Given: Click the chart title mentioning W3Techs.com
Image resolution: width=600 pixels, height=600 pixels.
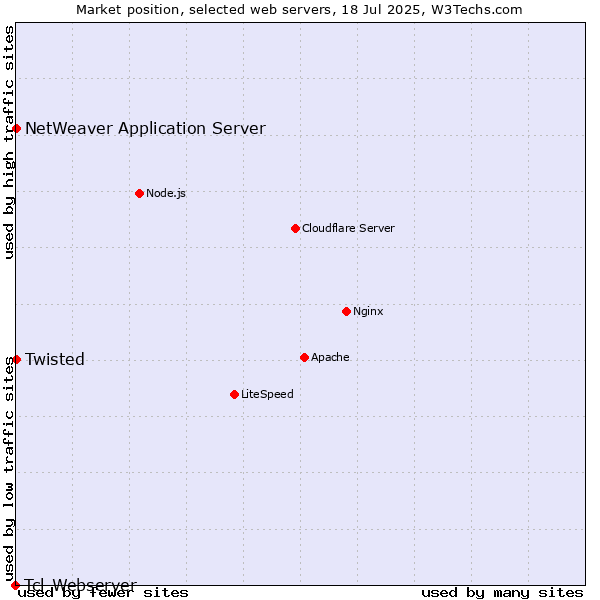Looking at the screenshot, I should pyautogui.click(x=299, y=10).
